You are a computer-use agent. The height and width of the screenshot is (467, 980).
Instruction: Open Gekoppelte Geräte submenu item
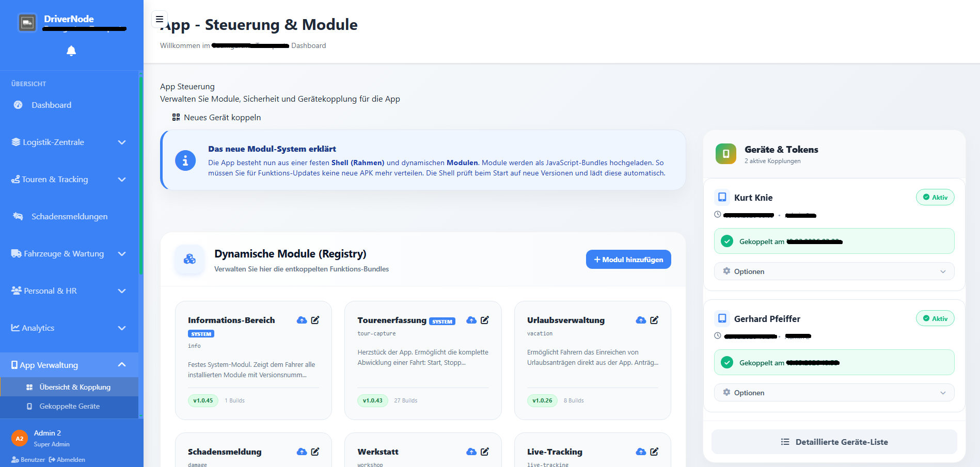[69, 406]
